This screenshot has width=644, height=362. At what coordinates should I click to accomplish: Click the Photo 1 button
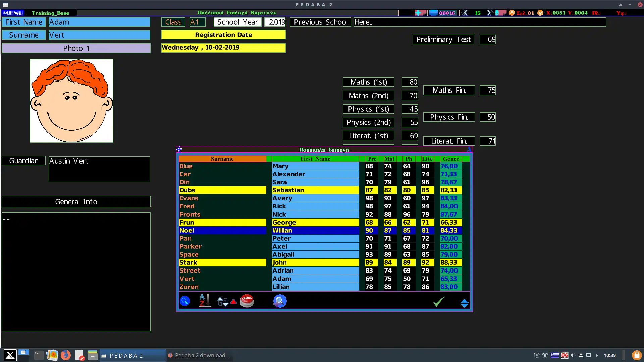[76, 48]
